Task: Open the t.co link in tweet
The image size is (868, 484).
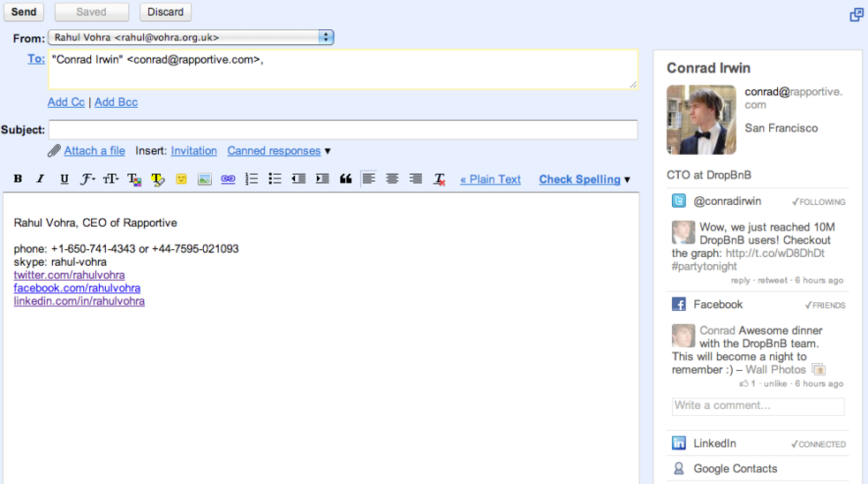Action: tap(775, 253)
